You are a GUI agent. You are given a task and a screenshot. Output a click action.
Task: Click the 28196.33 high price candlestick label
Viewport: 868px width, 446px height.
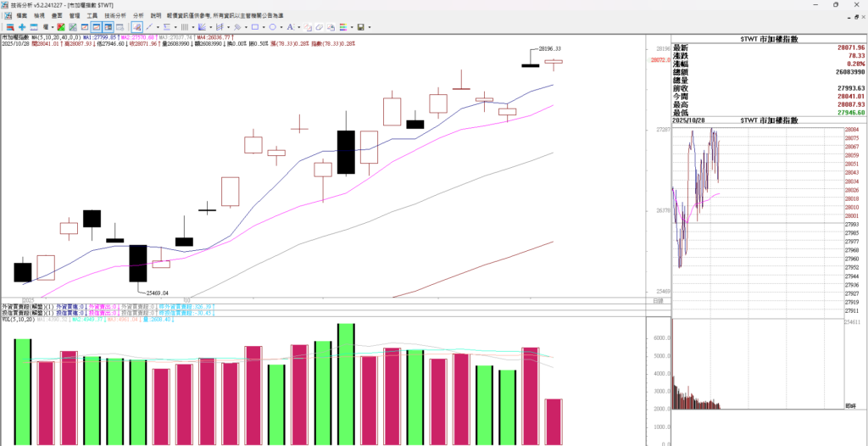(550, 49)
